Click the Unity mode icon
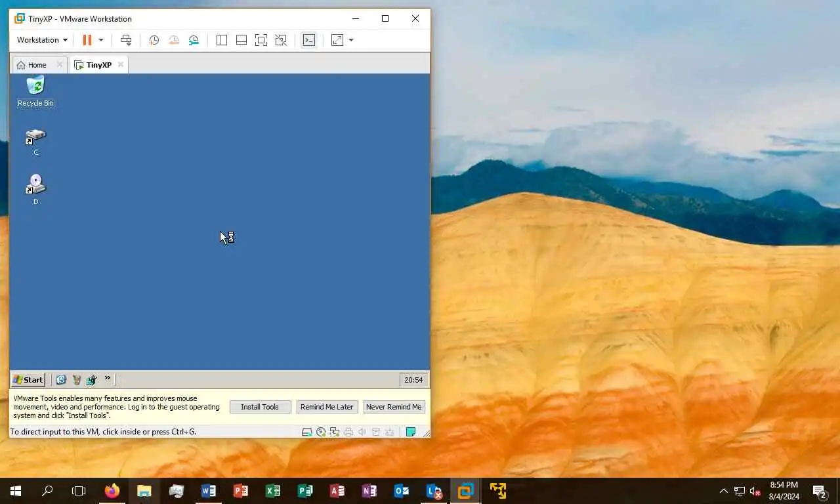840x504 pixels. pos(281,40)
